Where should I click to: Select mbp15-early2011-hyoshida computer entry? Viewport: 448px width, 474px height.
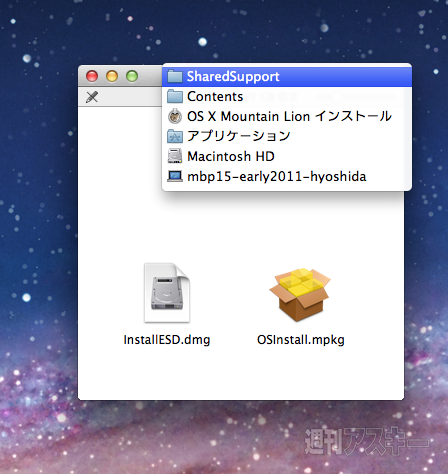click(287, 176)
